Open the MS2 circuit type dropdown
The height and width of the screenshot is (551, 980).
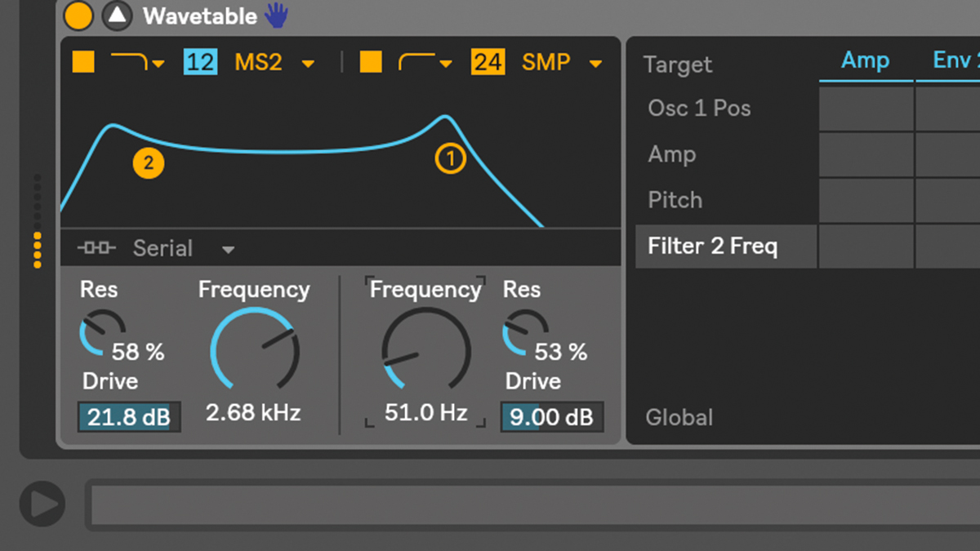click(274, 62)
